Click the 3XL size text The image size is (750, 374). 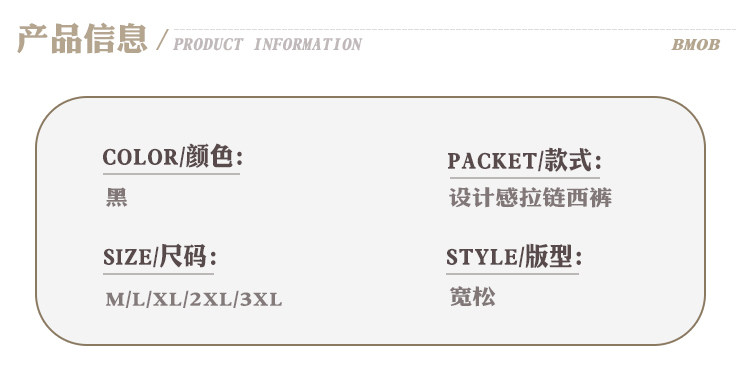click(261, 299)
